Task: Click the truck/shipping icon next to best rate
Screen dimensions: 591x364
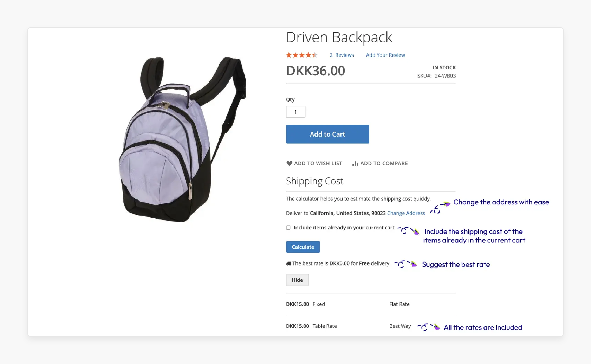Action: tap(288, 264)
